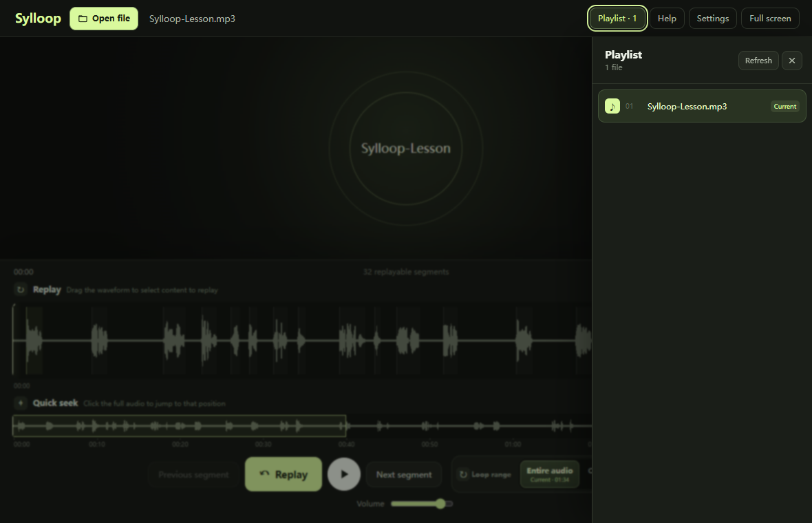Image resolution: width=812 pixels, height=523 pixels.
Task: Click the 00:50 position in the Quick seek waveform
Action: (429, 426)
